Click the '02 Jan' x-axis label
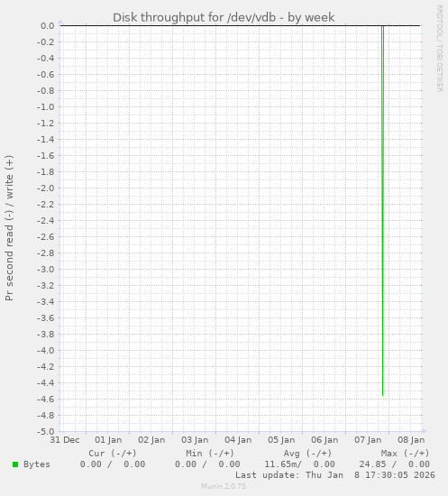This screenshot has width=448, height=496. [x=151, y=440]
